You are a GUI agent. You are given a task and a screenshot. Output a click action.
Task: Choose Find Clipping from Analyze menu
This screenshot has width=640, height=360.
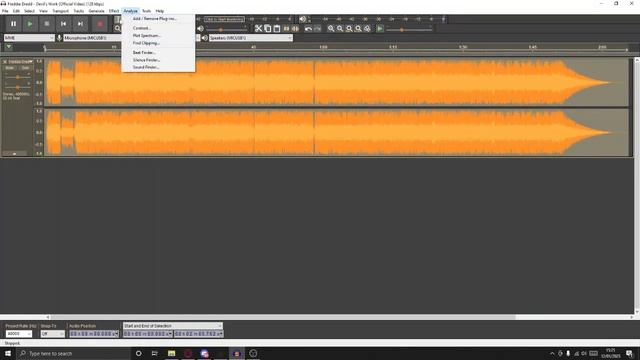tap(158, 43)
